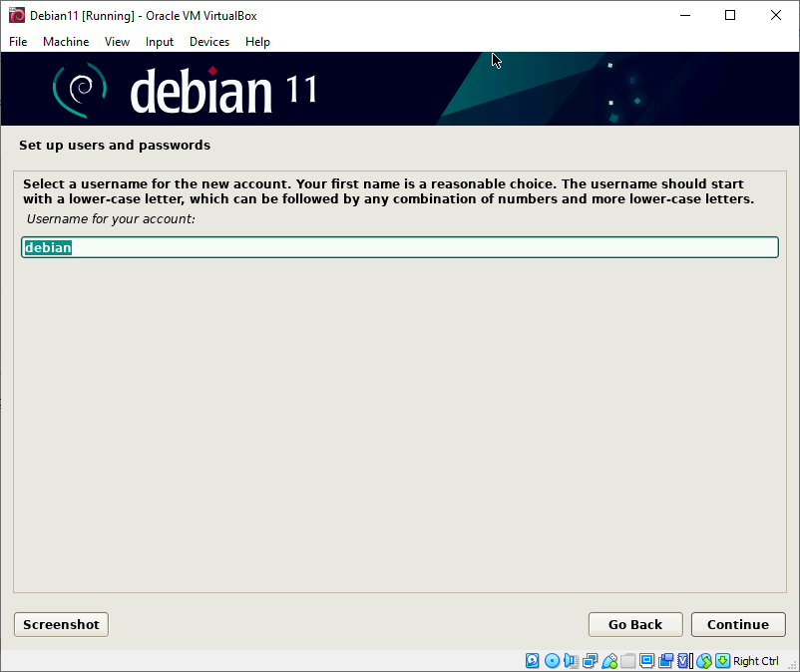Click the 'Set up users and passwords' heading
The width and height of the screenshot is (800, 672).
[115, 146]
